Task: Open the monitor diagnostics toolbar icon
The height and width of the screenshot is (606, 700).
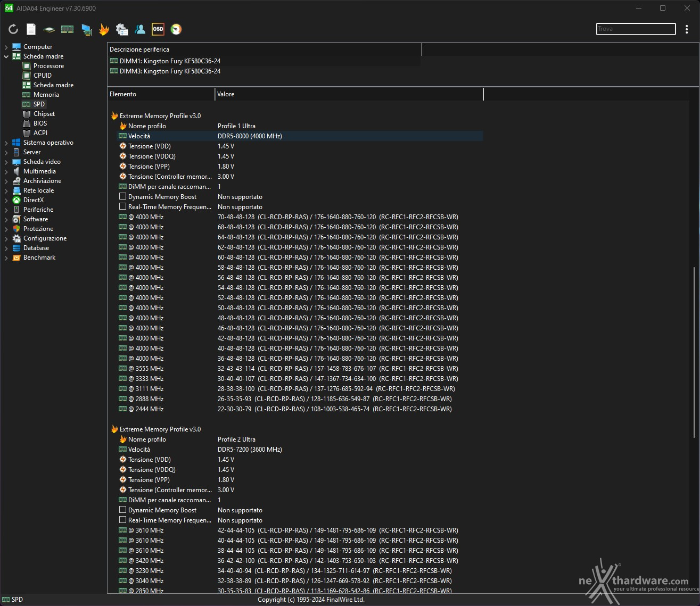Action: click(86, 30)
